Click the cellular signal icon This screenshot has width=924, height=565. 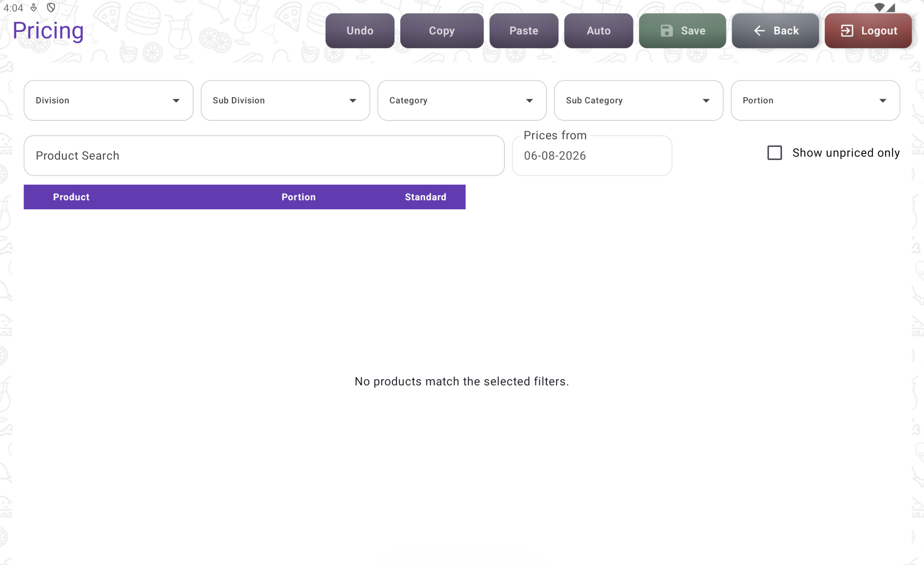coord(891,7)
